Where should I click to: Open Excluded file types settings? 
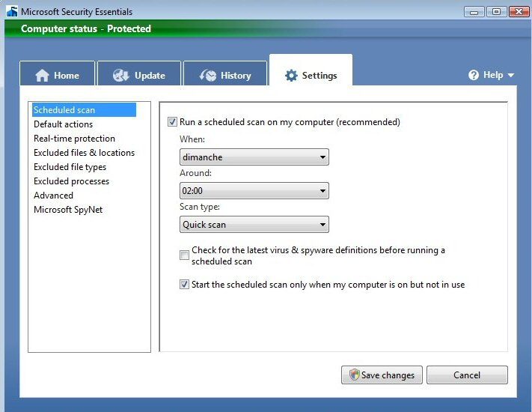pyautogui.click(x=70, y=167)
